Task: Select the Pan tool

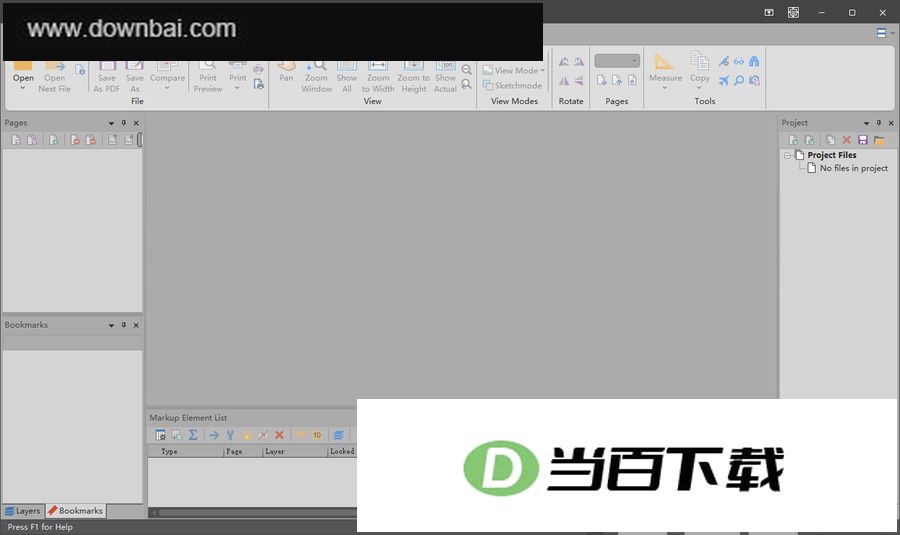Action: [286, 72]
